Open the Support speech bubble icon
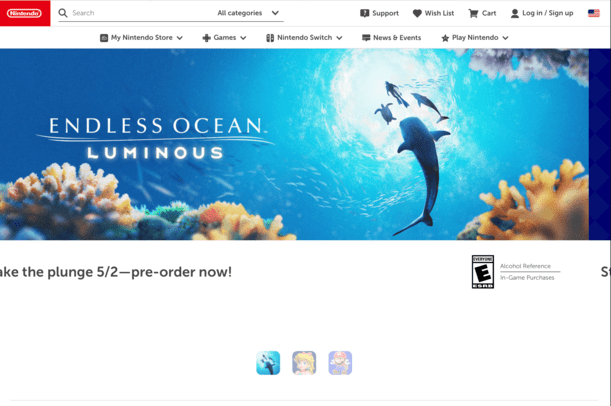Image resolution: width=611 pixels, height=406 pixels. click(x=364, y=13)
